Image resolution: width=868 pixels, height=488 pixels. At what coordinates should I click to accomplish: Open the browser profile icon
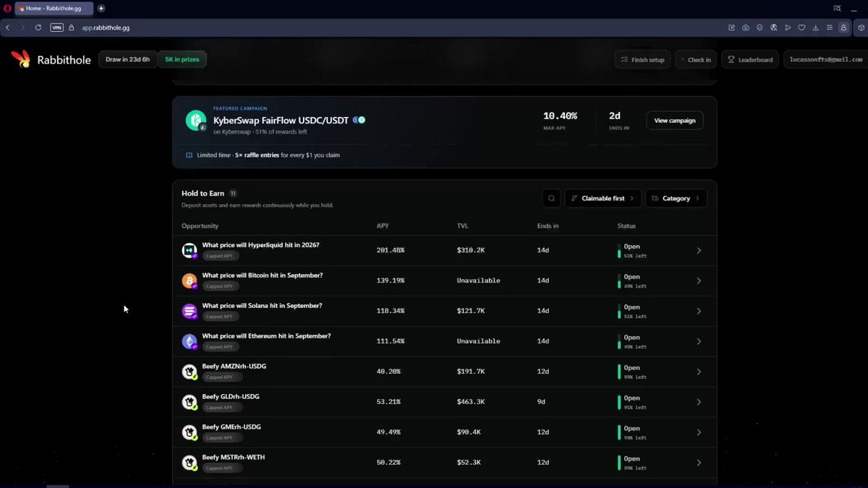pos(843,27)
